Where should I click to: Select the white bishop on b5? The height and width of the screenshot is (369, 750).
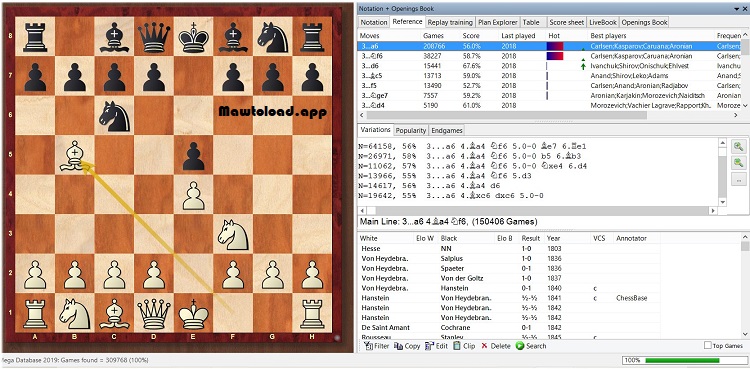coord(75,155)
